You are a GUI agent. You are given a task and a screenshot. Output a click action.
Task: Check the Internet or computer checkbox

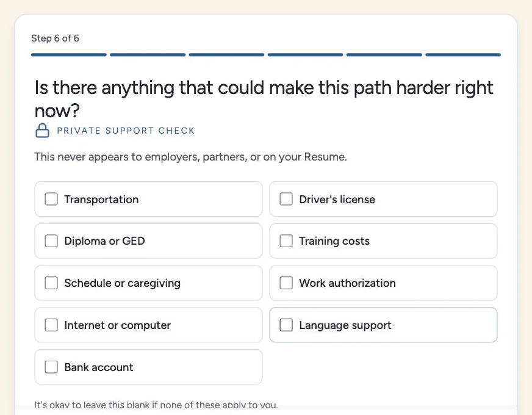51,325
